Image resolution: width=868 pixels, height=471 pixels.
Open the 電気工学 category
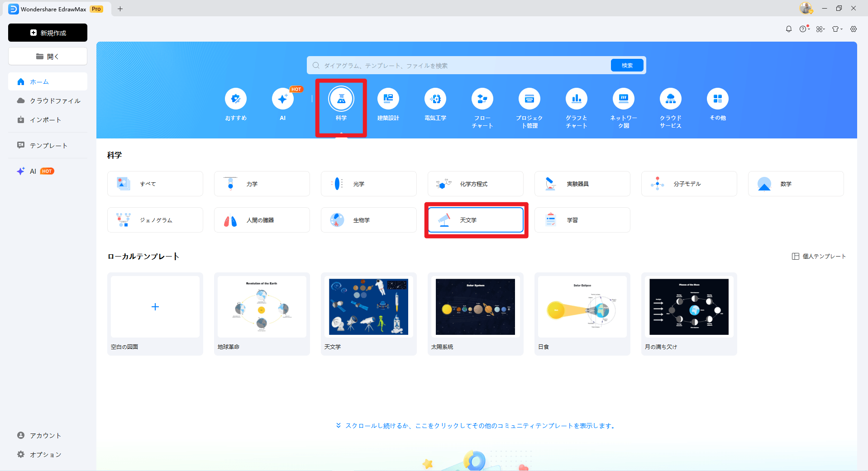(x=435, y=105)
